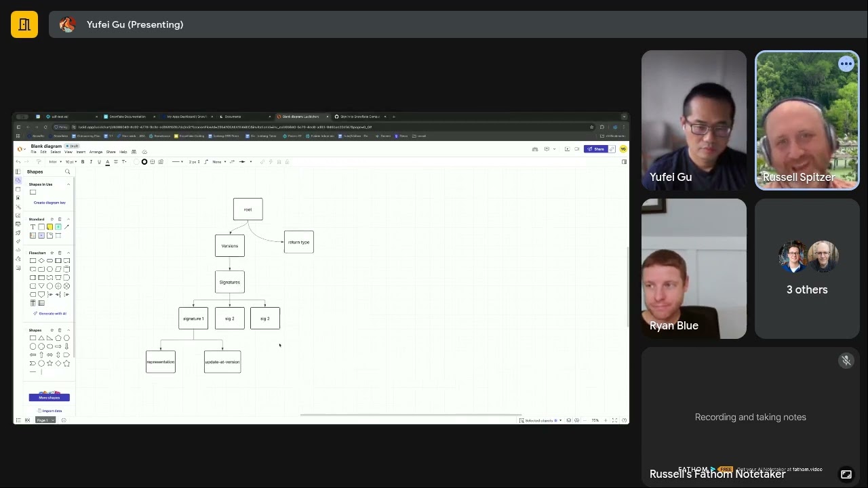Click the Import data button
The width and height of the screenshot is (868, 488).
(50, 411)
